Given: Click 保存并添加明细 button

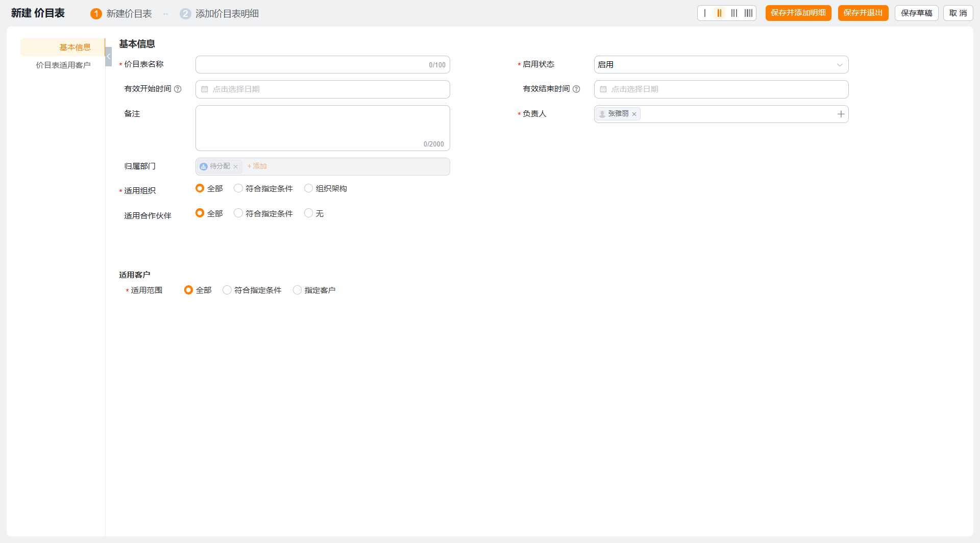Looking at the screenshot, I should coord(798,13).
